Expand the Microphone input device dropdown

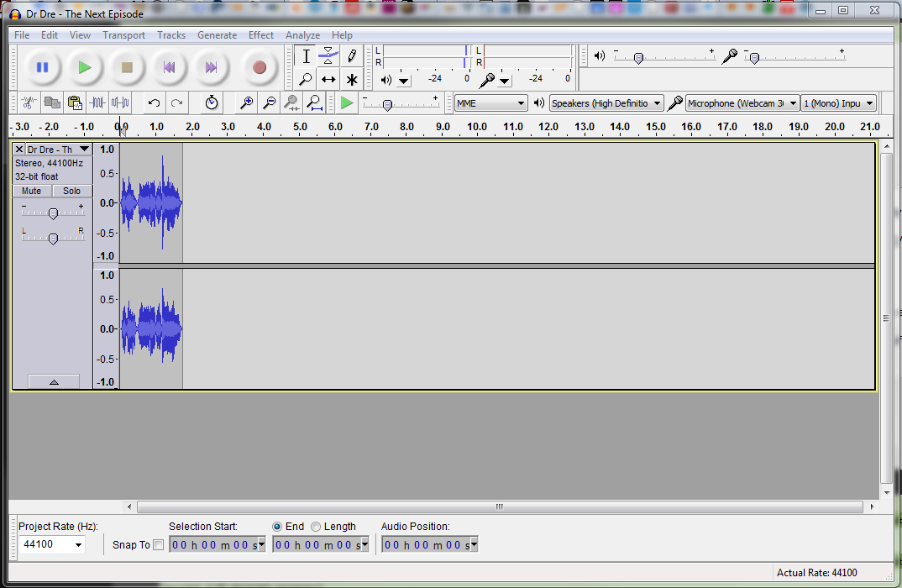pos(742,103)
